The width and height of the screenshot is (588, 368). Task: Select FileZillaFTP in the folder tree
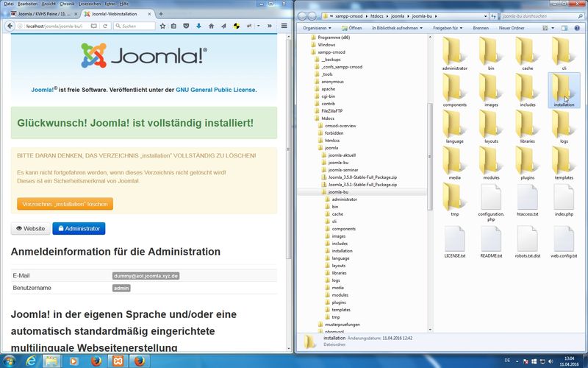point(331,111)
